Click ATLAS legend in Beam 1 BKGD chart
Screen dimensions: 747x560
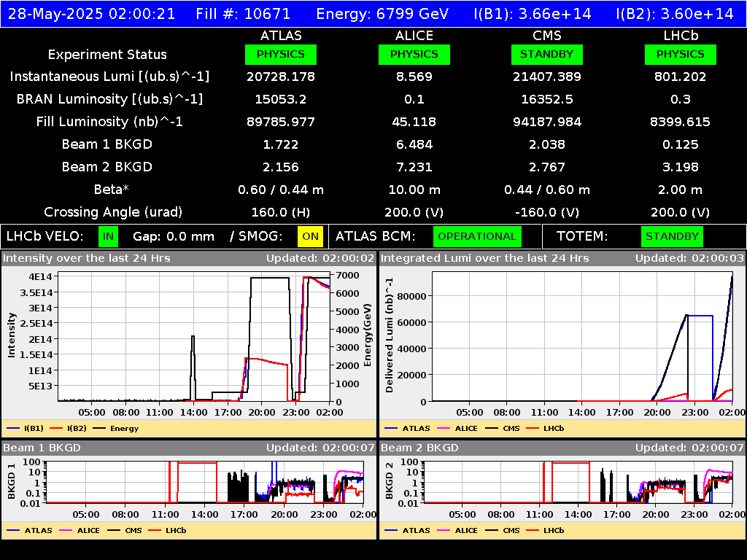(29, 530)
